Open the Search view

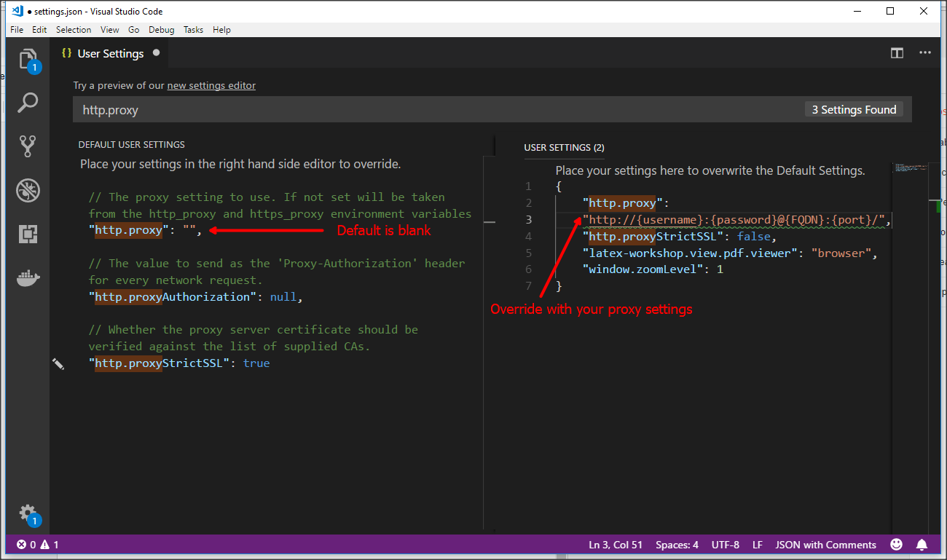click(x=28, y=103)
